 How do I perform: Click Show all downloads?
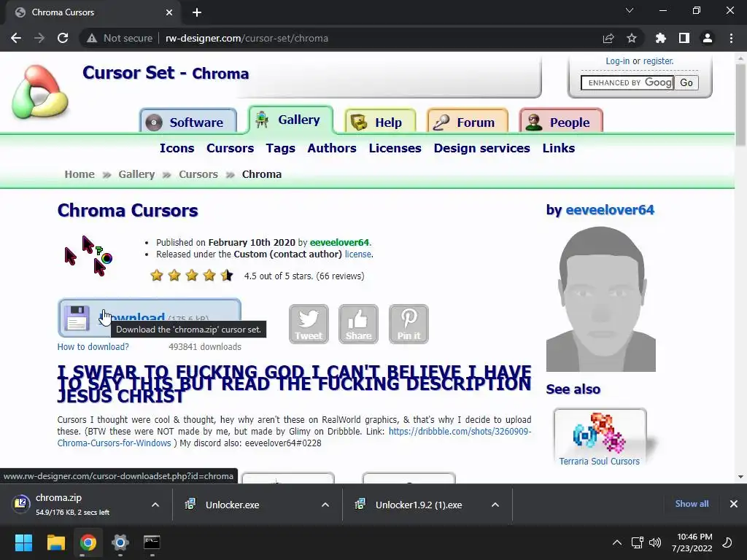(692, 504)
